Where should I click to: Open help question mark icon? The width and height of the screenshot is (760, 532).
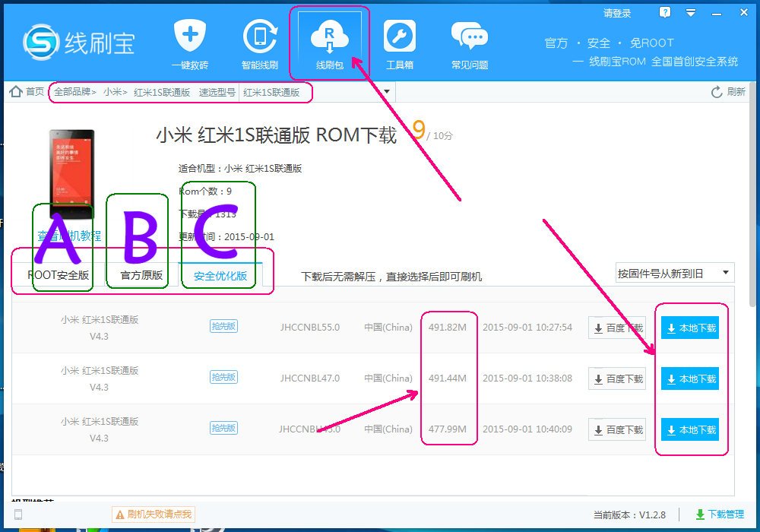coord(665,12)
